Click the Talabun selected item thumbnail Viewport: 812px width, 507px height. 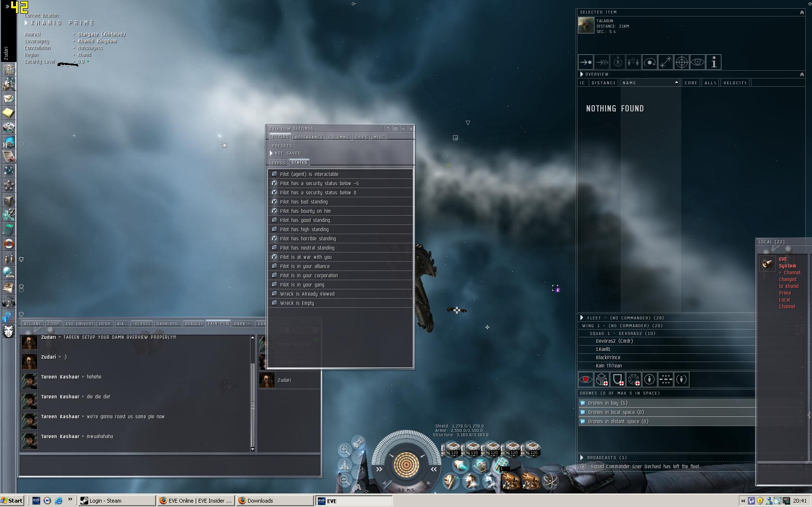[x=586, y=25]
